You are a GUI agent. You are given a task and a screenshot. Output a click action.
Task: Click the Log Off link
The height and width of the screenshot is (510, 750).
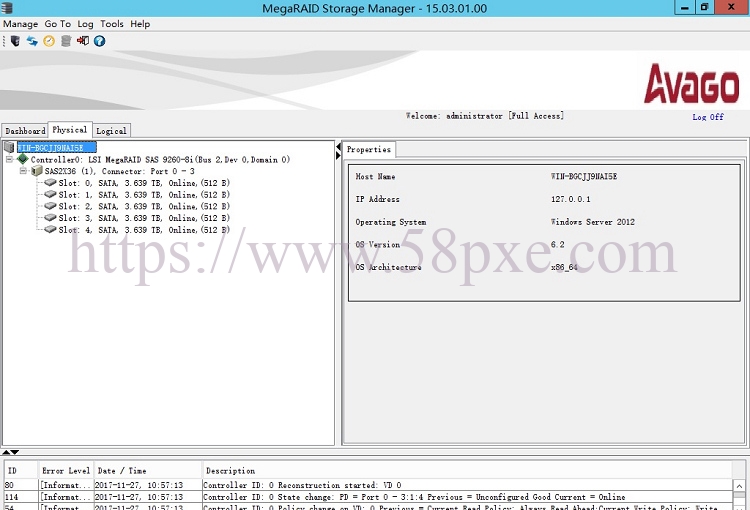point(708,117)
